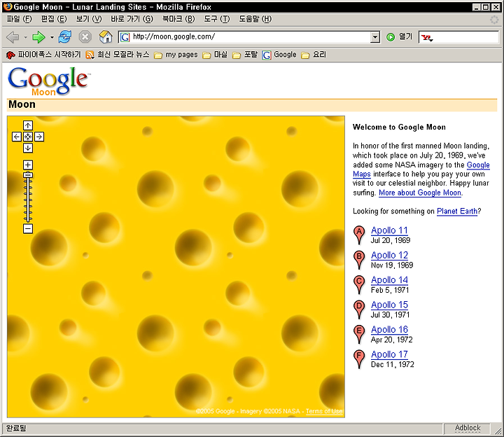504x437 pixels.
Task: Open the 요리 bookmark folder
Action: (x=314, y=55)
